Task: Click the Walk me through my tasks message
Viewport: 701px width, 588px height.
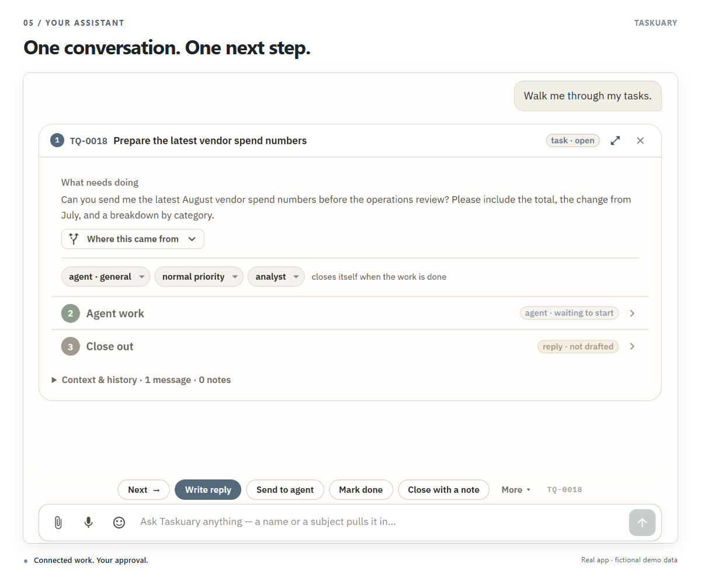Action: click(x=588, y=96)
